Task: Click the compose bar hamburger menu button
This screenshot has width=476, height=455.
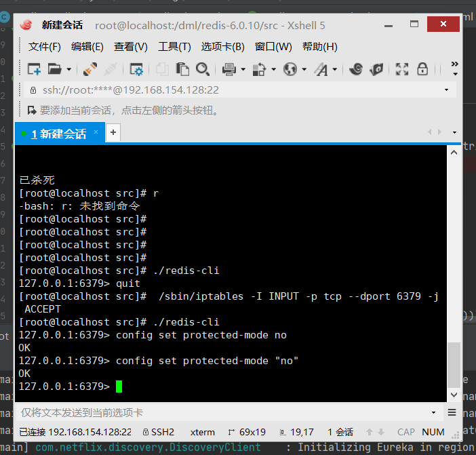Action: coord(452,412)
